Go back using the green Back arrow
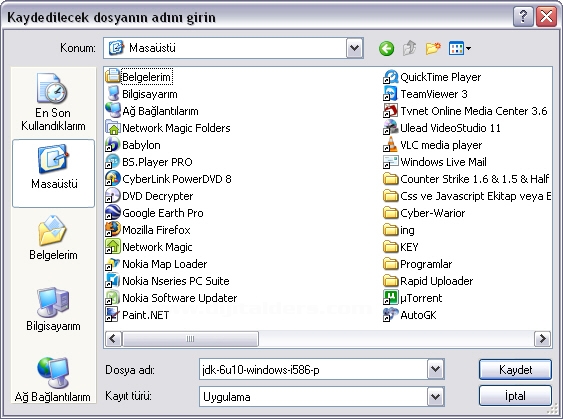Viewport: 563px width, 419px height. click(x=386, y=48)
